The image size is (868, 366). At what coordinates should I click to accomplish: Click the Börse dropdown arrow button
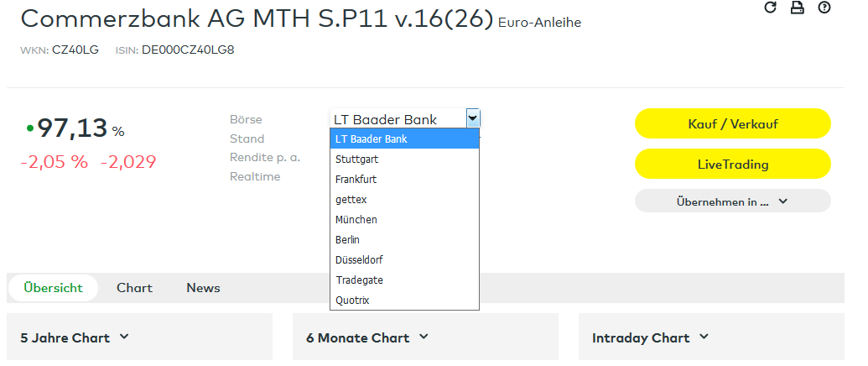(x=472, y=119)
